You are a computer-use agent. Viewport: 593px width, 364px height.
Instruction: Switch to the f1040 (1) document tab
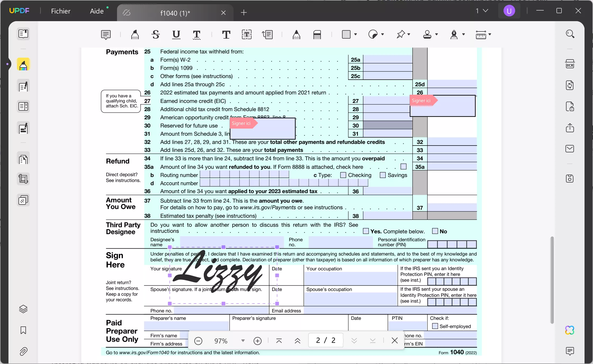pos(175,13)
